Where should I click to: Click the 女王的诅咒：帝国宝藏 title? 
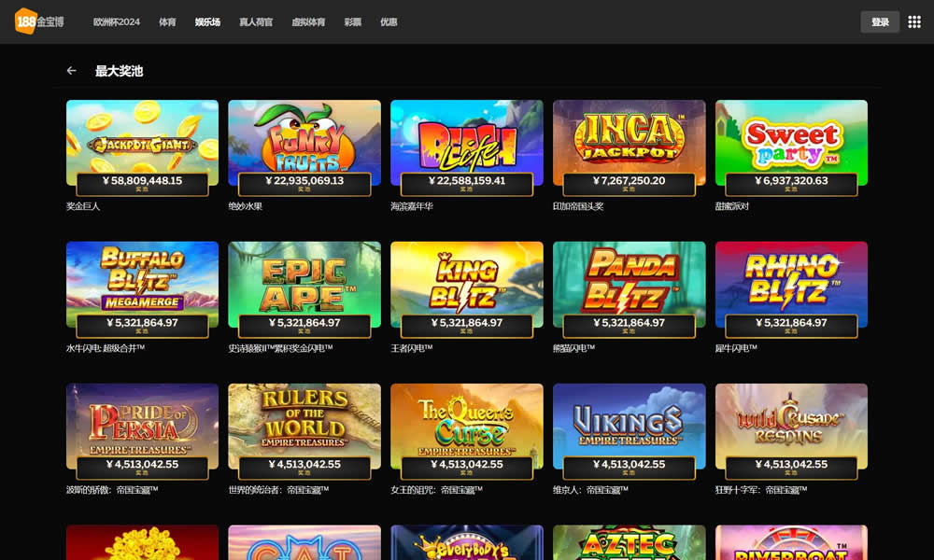pyautogui.click(x=436, y=490)
